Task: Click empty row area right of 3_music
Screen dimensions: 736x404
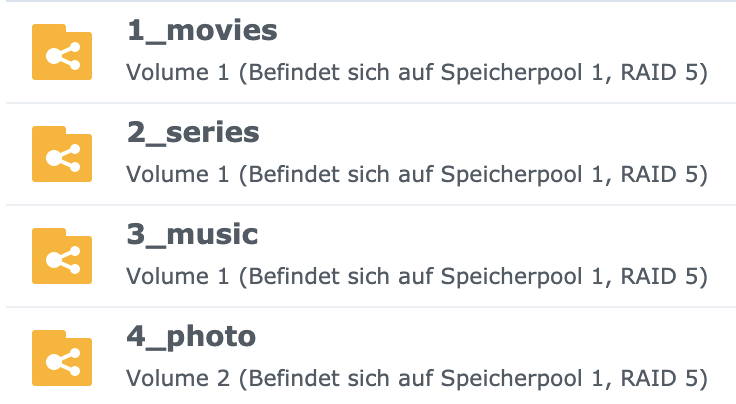Action: pos(498,235)
